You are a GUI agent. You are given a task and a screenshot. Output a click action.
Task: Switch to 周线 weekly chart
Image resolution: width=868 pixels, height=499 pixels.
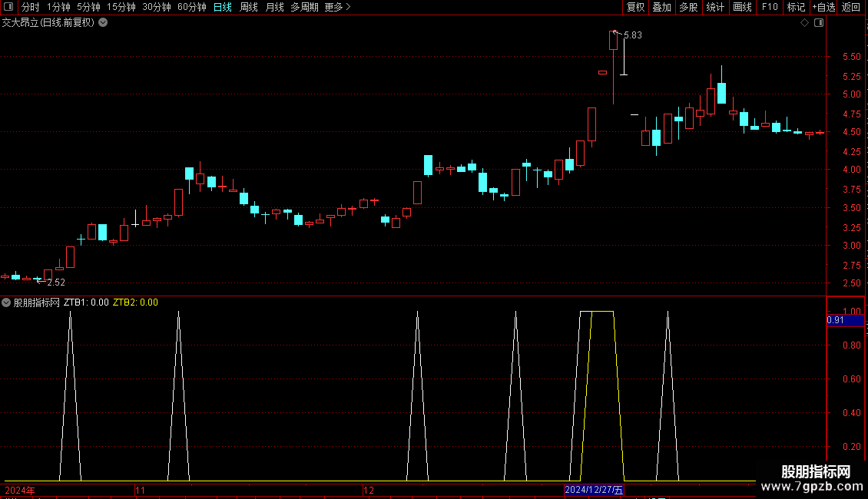click(x=249, y=7)
